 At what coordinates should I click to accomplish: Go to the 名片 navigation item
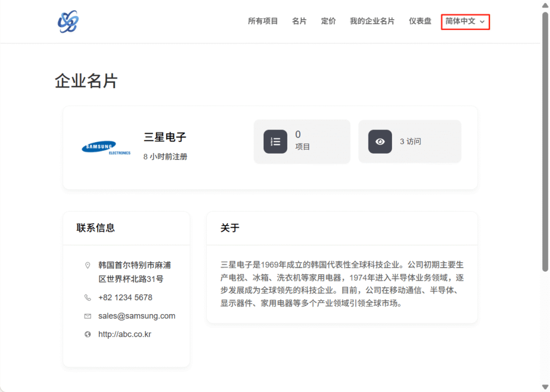point(299,21)
